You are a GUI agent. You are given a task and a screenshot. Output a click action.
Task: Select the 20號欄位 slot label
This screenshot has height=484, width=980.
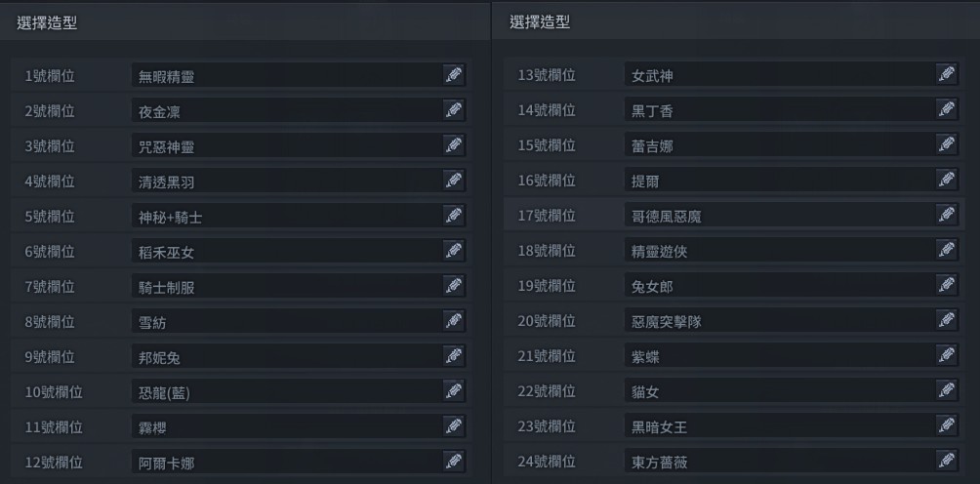(x=547, y=321)
